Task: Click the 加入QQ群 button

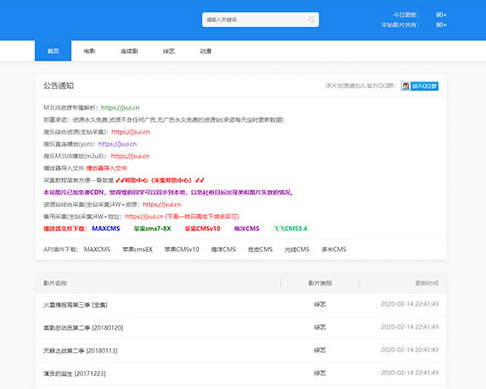Action: click(x=420, y=86)
